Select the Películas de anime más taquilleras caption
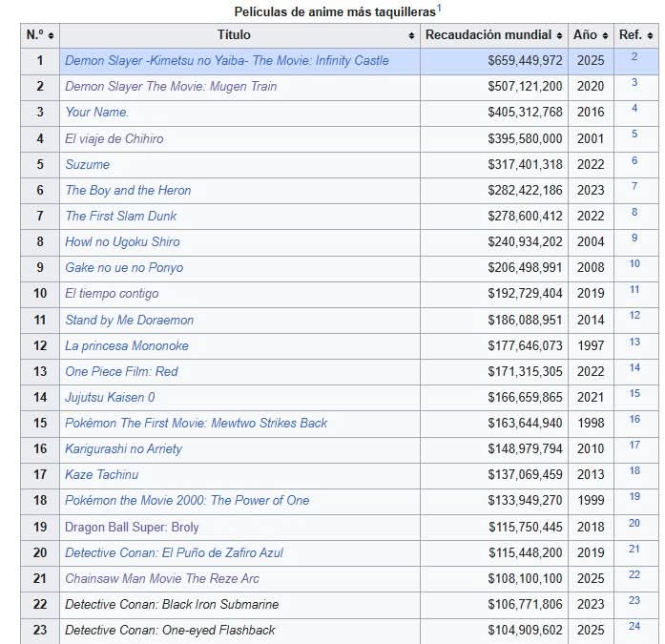This screenshot has height=644, width=665. (x=335, y=11)
